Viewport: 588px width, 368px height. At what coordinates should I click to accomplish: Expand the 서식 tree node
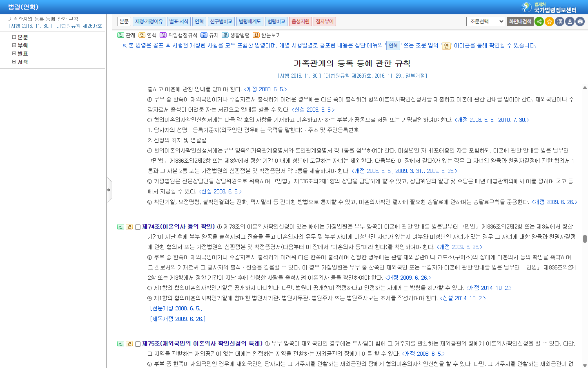click(x=14, y=62)
